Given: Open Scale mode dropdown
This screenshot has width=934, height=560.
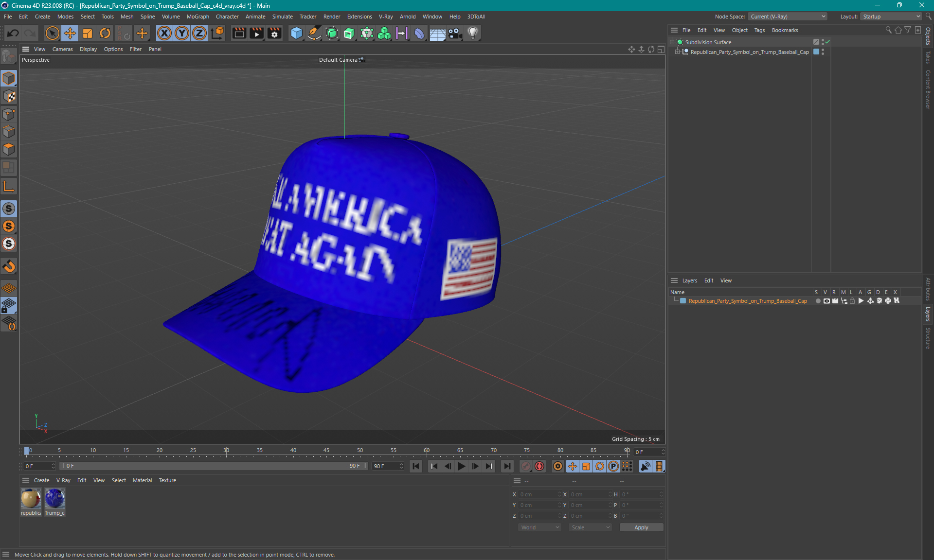Looking at the screenshot, I should (x=590, y=527).
